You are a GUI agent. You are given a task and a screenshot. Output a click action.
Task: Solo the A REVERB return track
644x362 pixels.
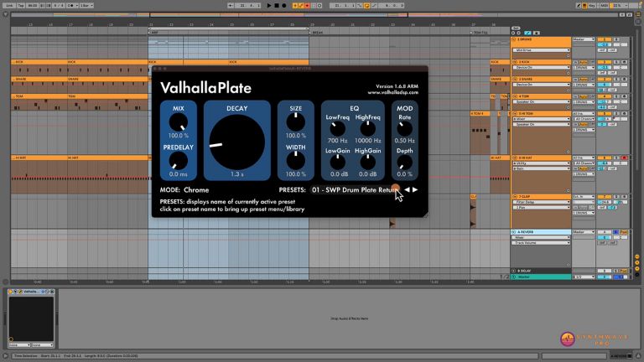(616, 232)
